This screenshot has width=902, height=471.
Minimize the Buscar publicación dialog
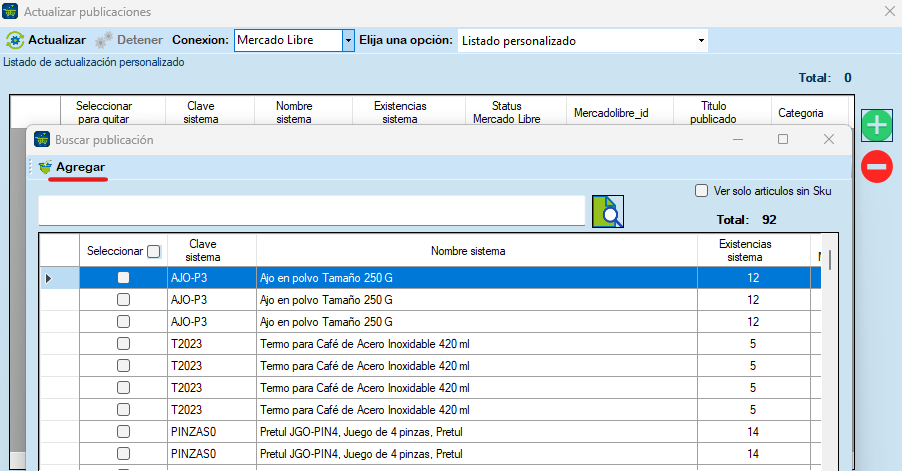[x=738, y=140]
